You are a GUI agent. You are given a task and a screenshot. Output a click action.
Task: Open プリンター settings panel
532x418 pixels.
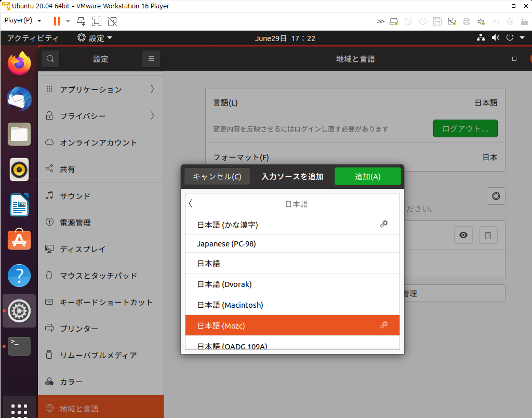point(101,329)
